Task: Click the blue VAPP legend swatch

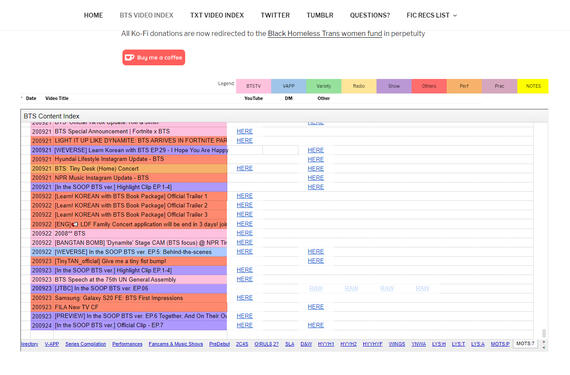Action: (x=289, y=86)
